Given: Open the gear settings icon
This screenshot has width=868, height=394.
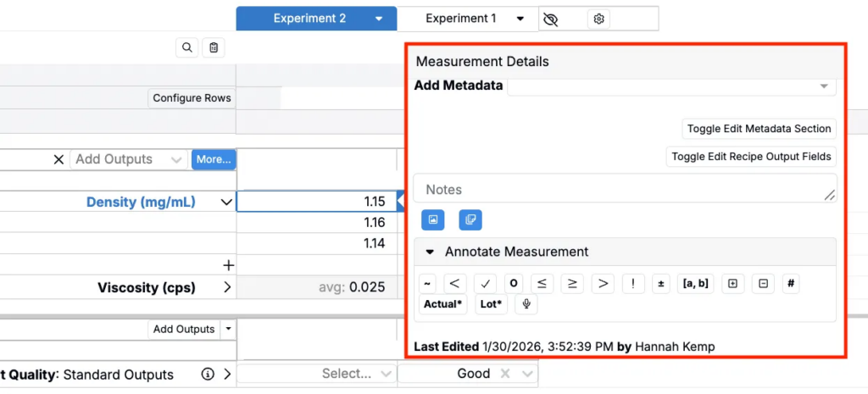Looking at the screenshot, I should (598, 19).
